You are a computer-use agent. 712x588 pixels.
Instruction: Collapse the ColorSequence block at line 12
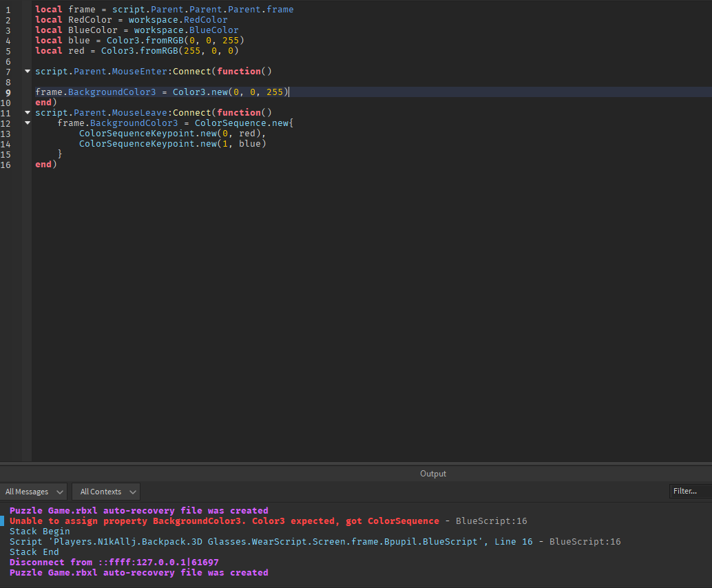point(27,123)
